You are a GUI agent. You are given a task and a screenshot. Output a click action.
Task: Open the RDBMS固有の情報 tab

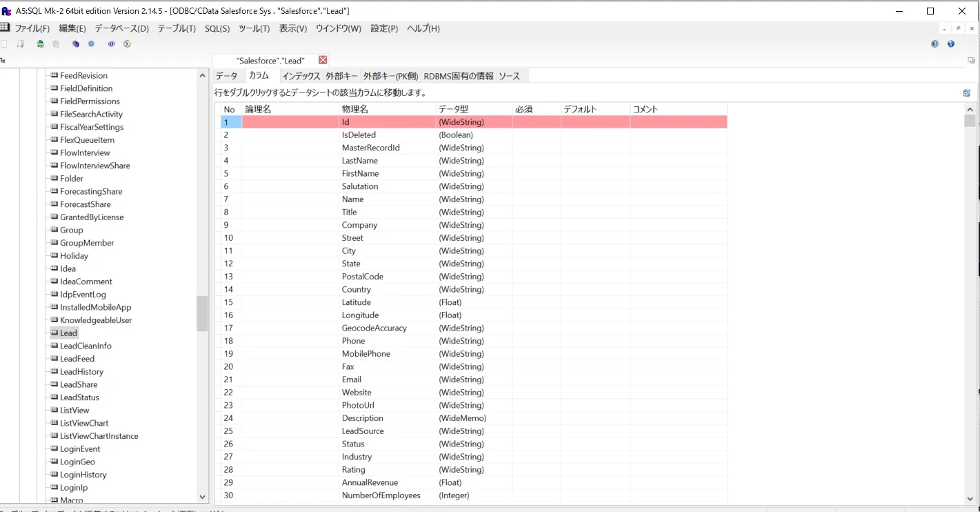pyautogui.click(x=458, y=76)
